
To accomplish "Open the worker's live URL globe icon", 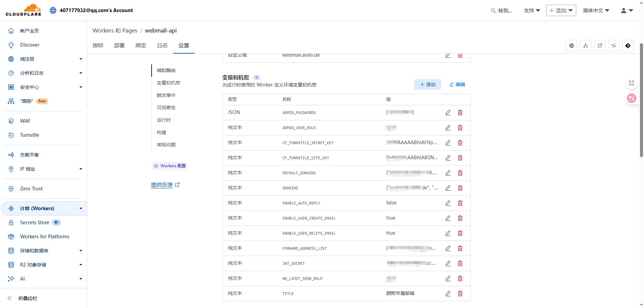I will click(572, 46).
